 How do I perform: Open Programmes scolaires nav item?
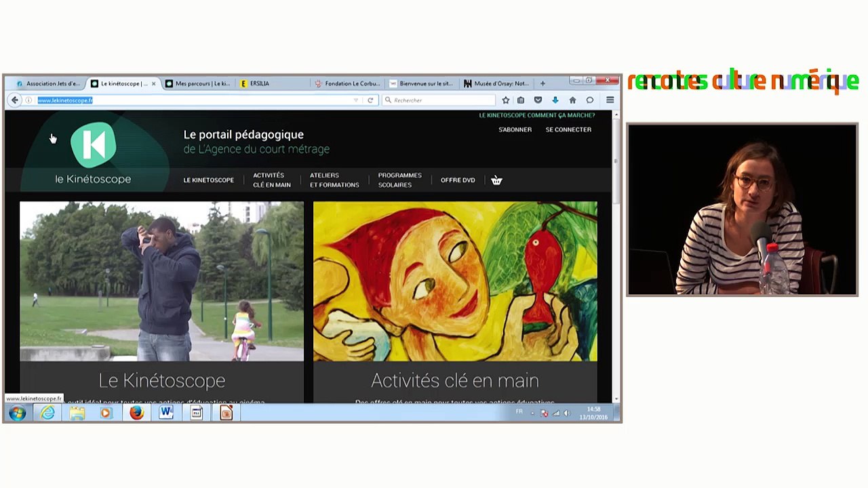[399, 180]
